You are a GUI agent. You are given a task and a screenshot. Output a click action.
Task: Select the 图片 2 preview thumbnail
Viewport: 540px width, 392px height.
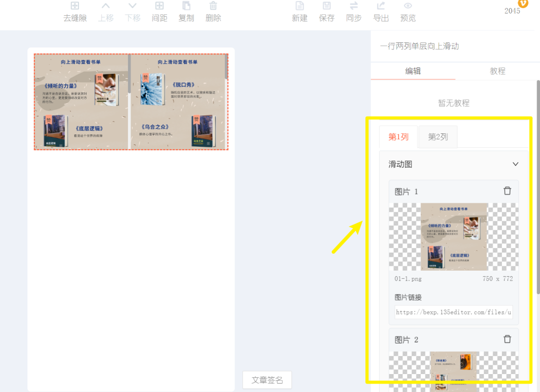click(453, 372)
